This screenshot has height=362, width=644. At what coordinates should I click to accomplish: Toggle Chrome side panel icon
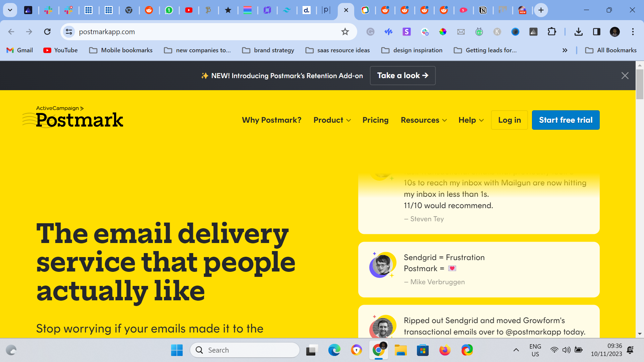point(596,32)
